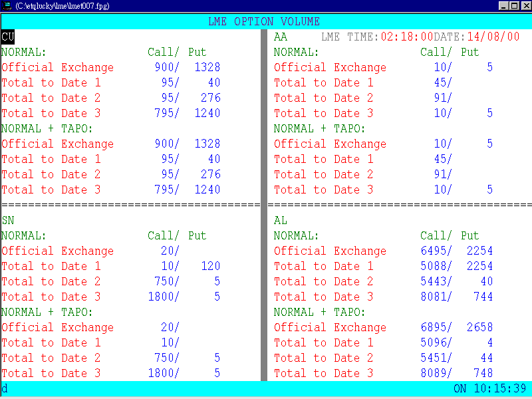The image size is (532, 399).
Task: Click the Call/ Put column header for AL
Action: pos(450,235)
